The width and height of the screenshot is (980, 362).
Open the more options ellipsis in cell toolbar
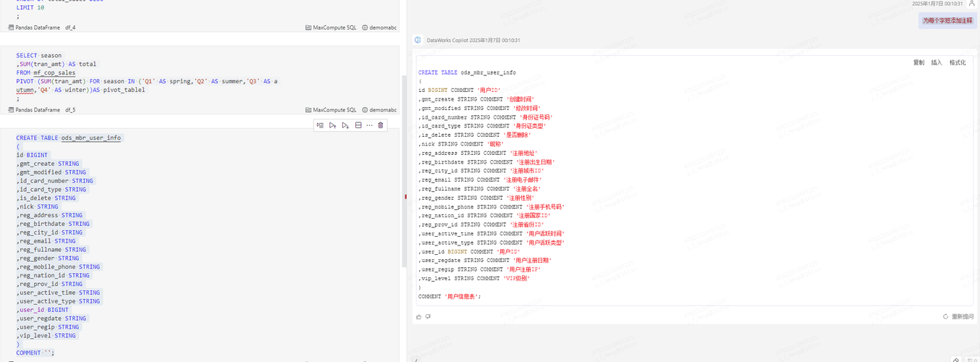pos(369,125)
